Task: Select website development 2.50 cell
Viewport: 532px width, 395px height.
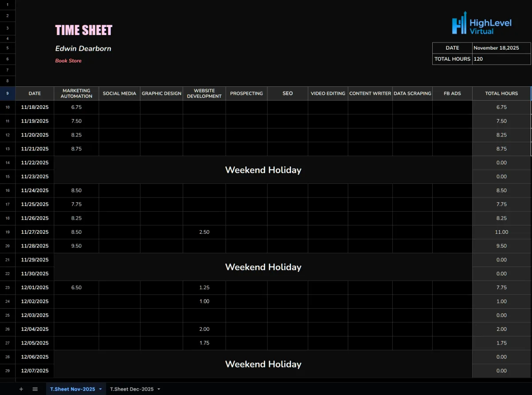Action: (204, 232)
